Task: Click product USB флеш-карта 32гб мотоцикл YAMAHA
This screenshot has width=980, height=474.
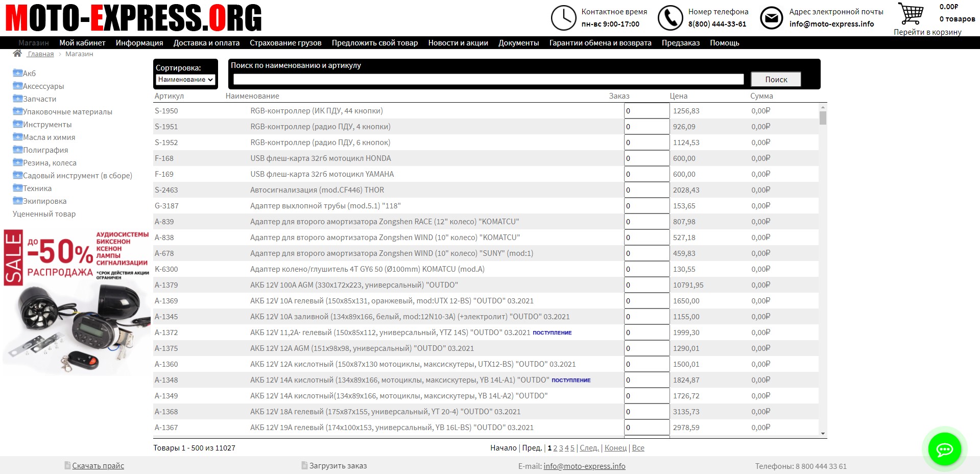Action: click(322, 174)
